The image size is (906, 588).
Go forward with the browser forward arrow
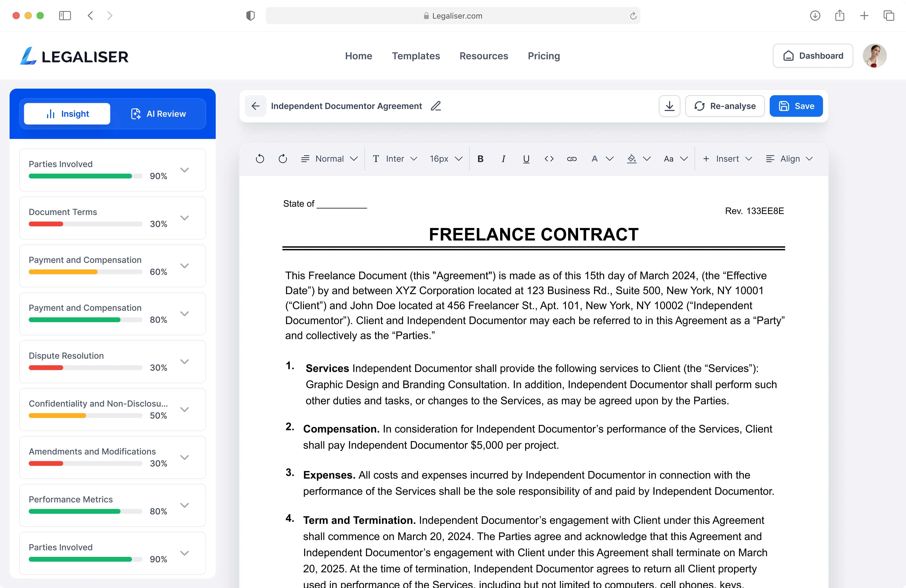pyautogui.click(x=110, y=16)
